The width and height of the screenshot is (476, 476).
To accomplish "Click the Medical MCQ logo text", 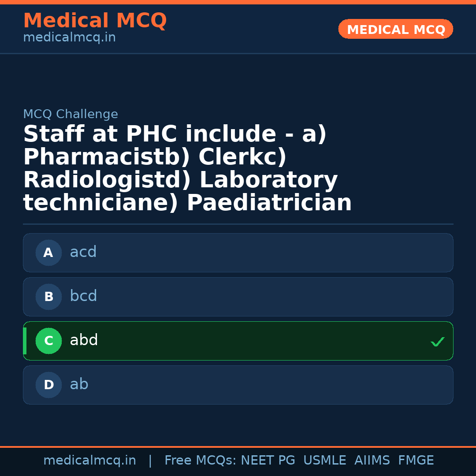I will 95,21.
